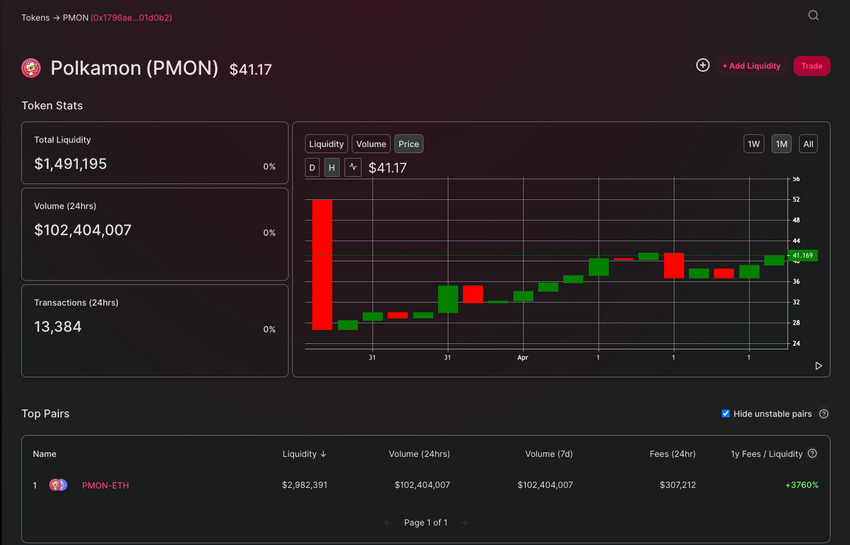Open Hide unstable pairs help icon
Screen dimensions: 850x545
[x=823, y=414]
